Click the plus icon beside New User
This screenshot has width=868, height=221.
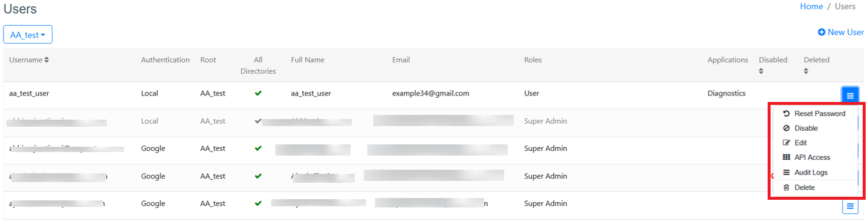click(821, 32)
